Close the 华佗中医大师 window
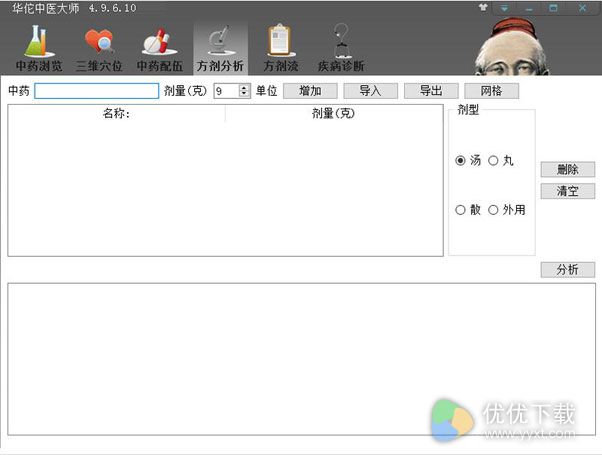602x455 pixels. [582, 8]
